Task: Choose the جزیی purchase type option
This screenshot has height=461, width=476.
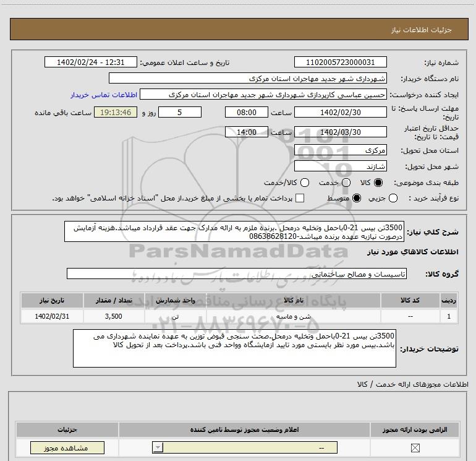Action: (x=393, y=198)
